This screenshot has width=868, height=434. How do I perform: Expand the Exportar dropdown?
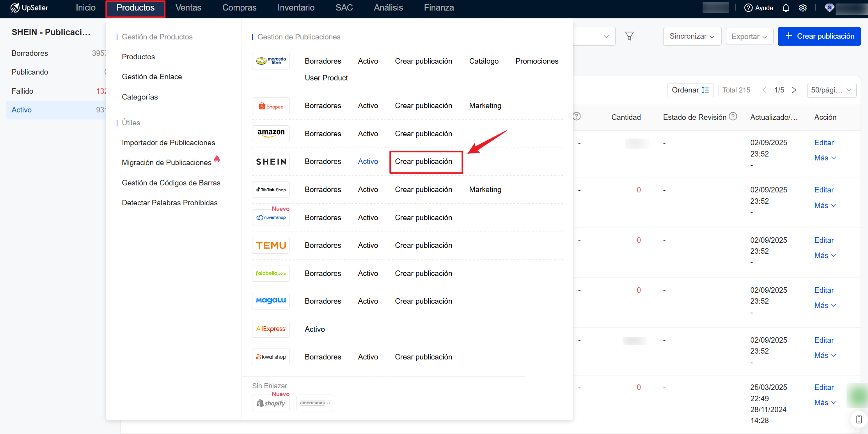tap(749, 36)
